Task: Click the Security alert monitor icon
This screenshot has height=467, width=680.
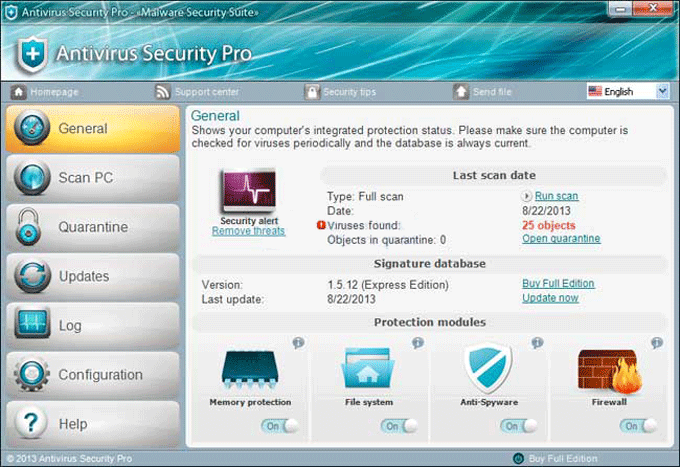Action: coord(248,191)
